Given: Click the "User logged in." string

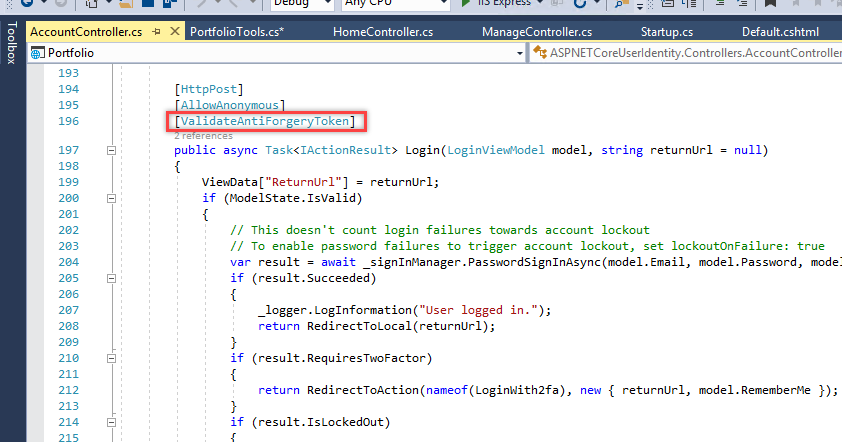Looking at the screenshot, I should pyautogui.click(x=478, y=310).
